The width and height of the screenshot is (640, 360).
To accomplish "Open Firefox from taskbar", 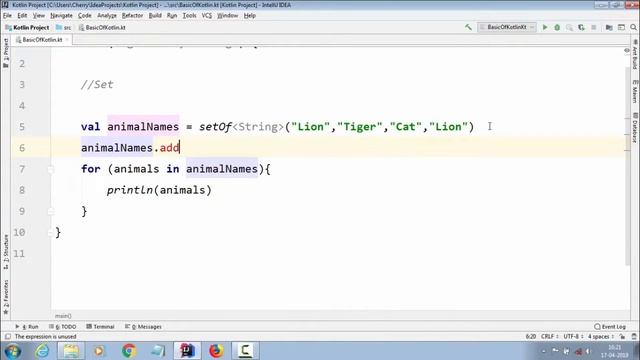I will 216,351.
